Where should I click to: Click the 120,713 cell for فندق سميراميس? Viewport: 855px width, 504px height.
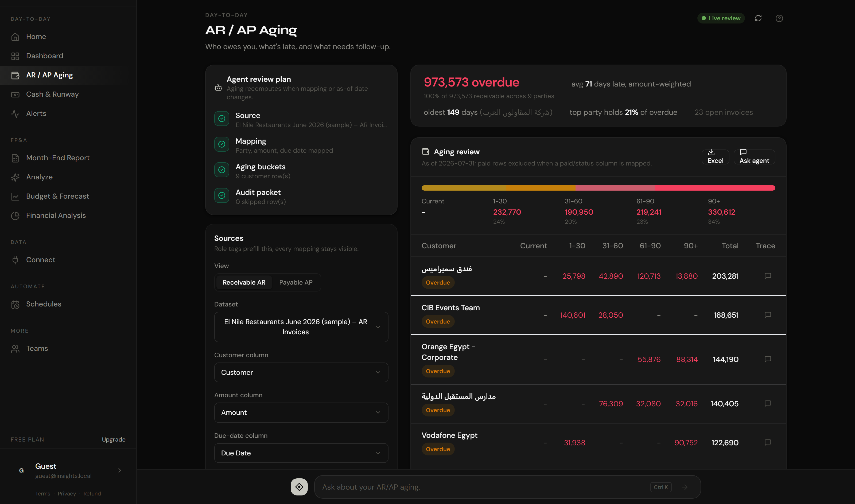pyautogui.click(x=649, y=276)
